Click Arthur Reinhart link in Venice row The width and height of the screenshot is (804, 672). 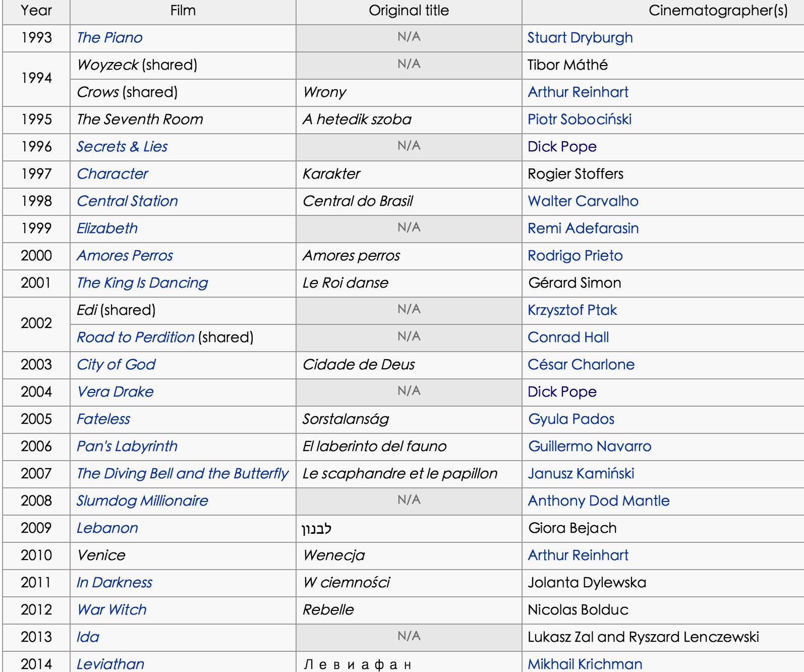pos(578,555)
